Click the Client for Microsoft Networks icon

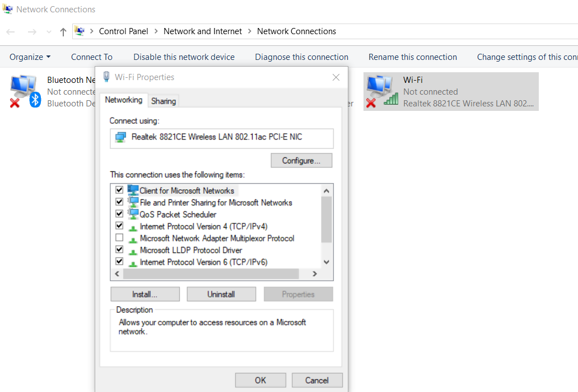tap(133, 190)
